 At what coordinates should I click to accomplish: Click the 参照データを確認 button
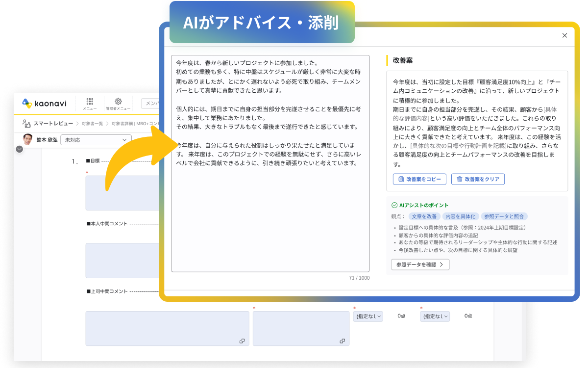(x=420, y=264)
